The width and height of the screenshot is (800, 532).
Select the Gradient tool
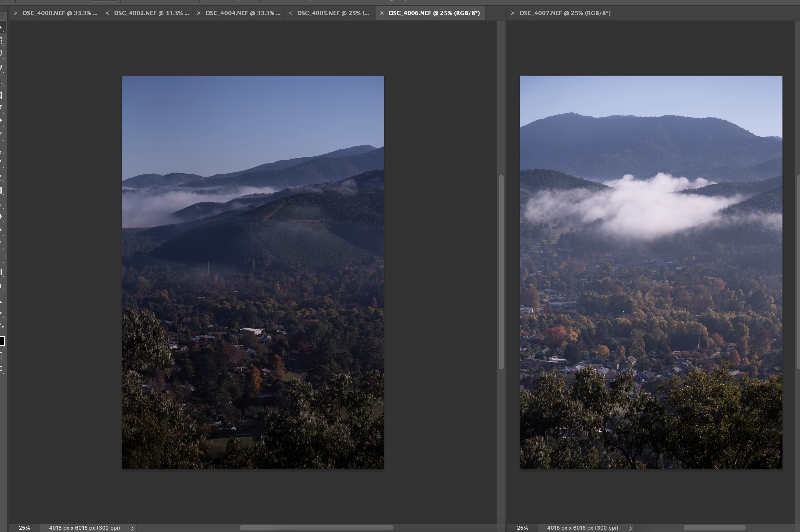click(x=1, y=191)
